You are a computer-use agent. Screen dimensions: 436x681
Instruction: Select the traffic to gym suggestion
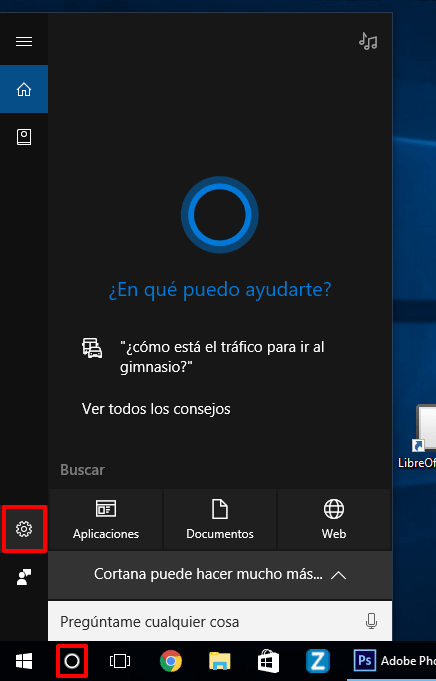pyautogui.click(x=222, y=357)
